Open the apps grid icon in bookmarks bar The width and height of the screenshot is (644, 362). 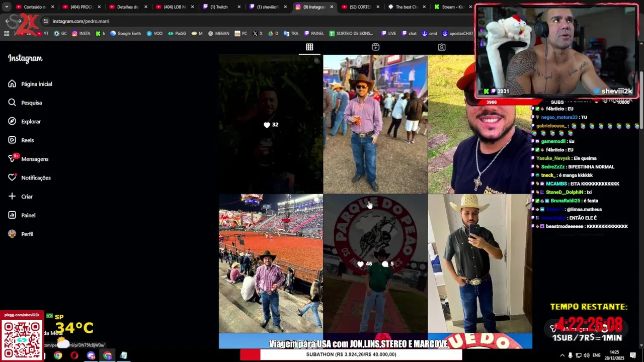7,34
